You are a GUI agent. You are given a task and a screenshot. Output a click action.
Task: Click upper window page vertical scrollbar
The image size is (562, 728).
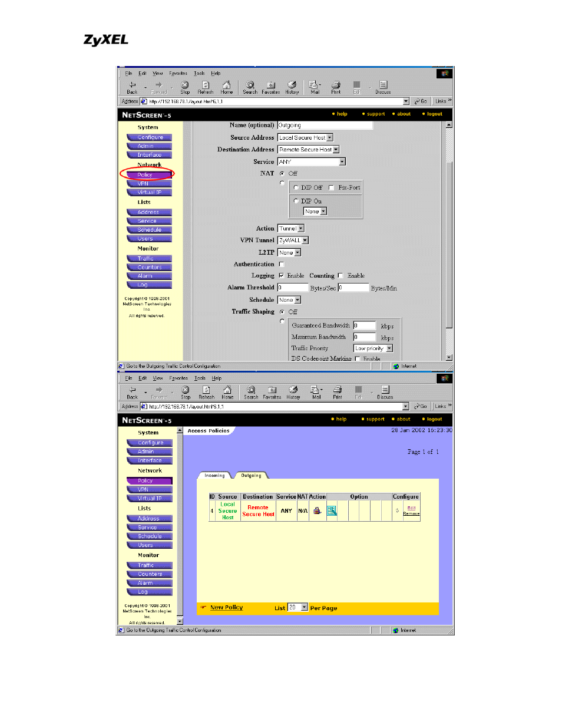coord(449,241)
